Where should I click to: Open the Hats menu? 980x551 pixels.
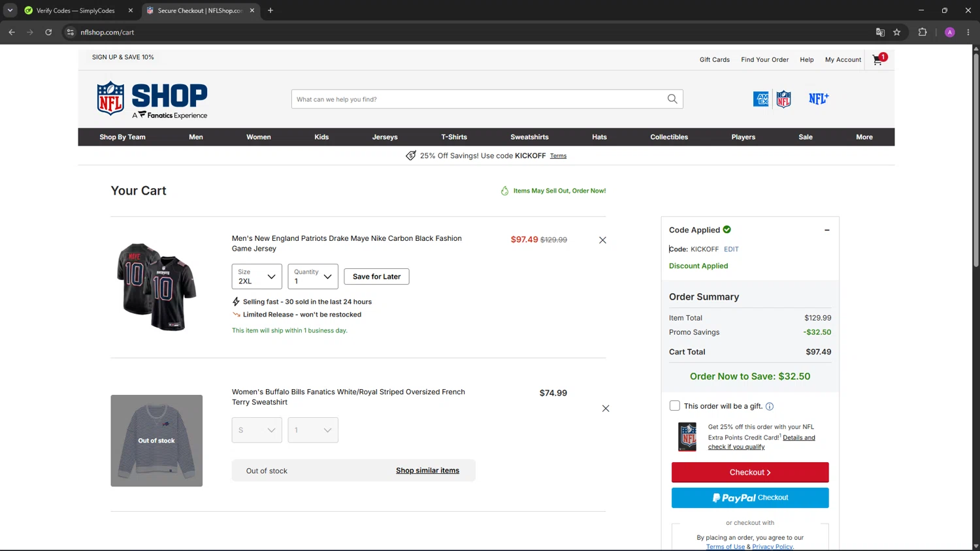coord(600,137)
